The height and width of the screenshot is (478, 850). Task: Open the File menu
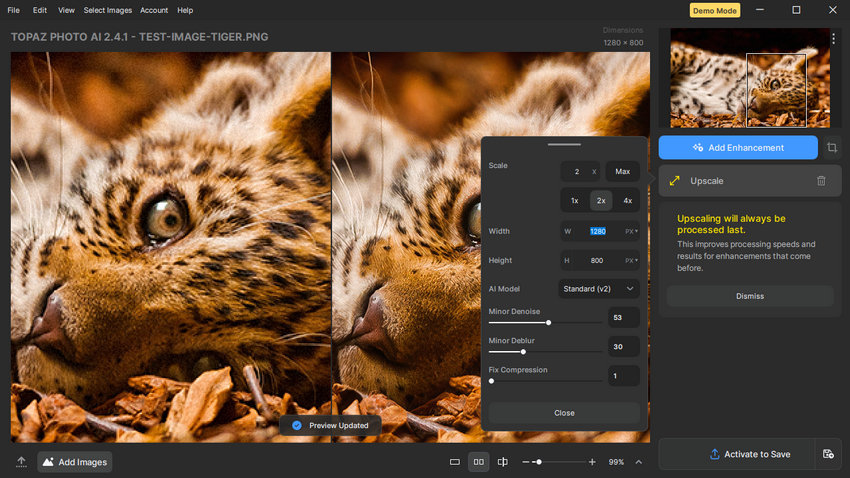(x=13, y=10)
